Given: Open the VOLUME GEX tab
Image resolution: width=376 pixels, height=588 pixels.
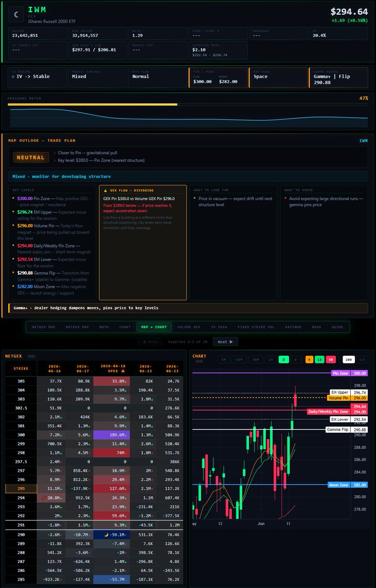Looking at the screenshot, I should click(189, 327).
